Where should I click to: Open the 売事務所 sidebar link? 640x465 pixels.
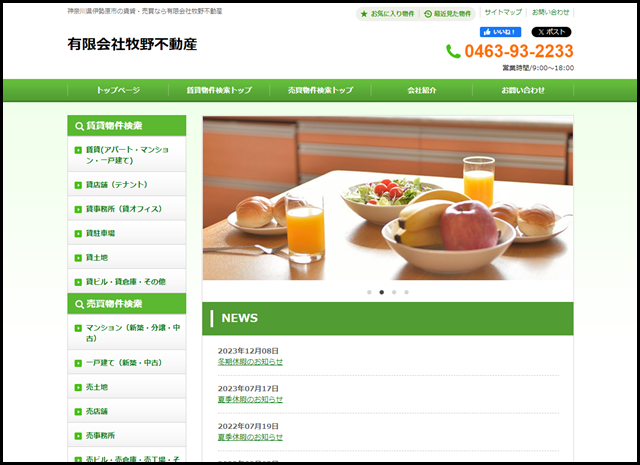[x=127, y=436]
